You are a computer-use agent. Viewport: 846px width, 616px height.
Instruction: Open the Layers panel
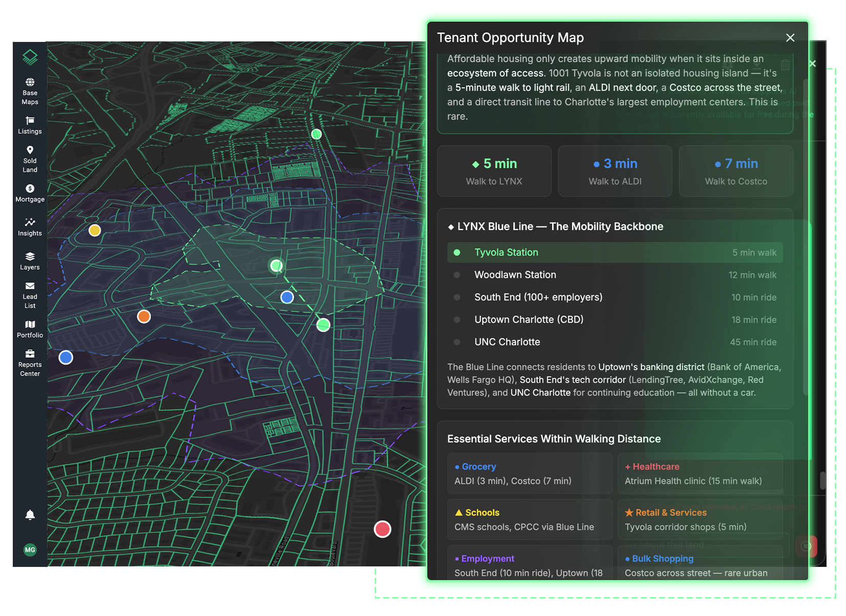(x=30, y=261)
